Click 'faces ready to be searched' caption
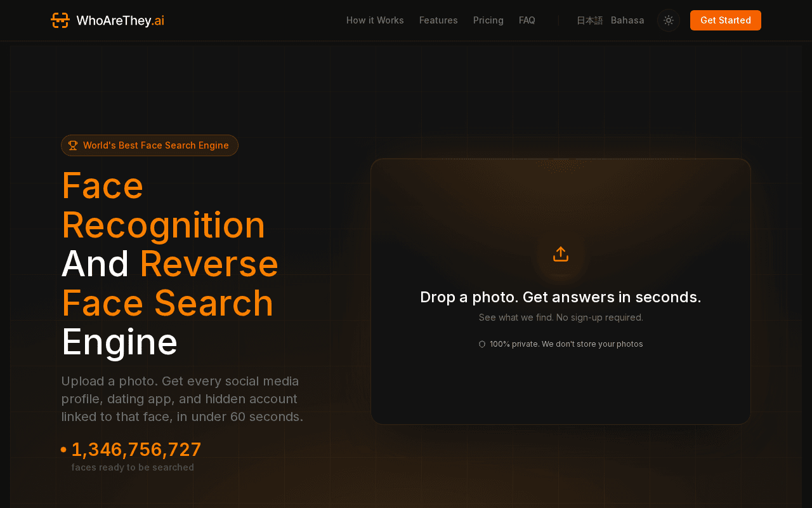Image resolution: width=812 pixels, height=508 pixels. (133, 467)
